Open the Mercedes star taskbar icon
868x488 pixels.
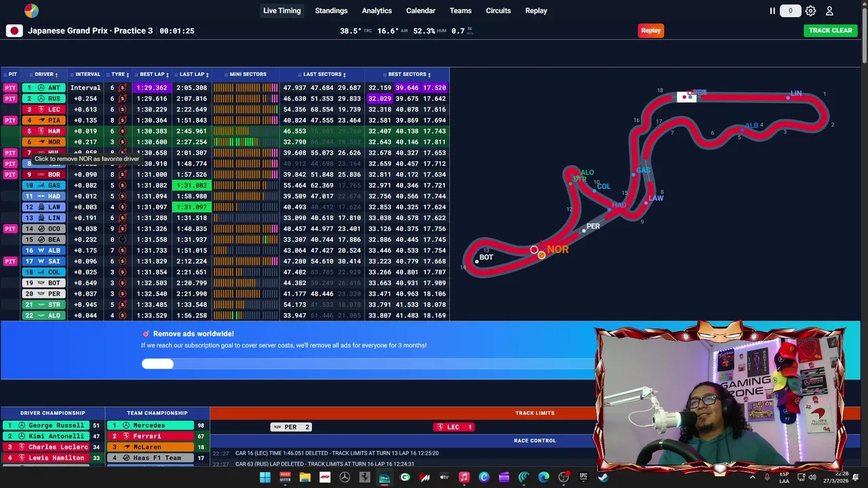[344, 477]
